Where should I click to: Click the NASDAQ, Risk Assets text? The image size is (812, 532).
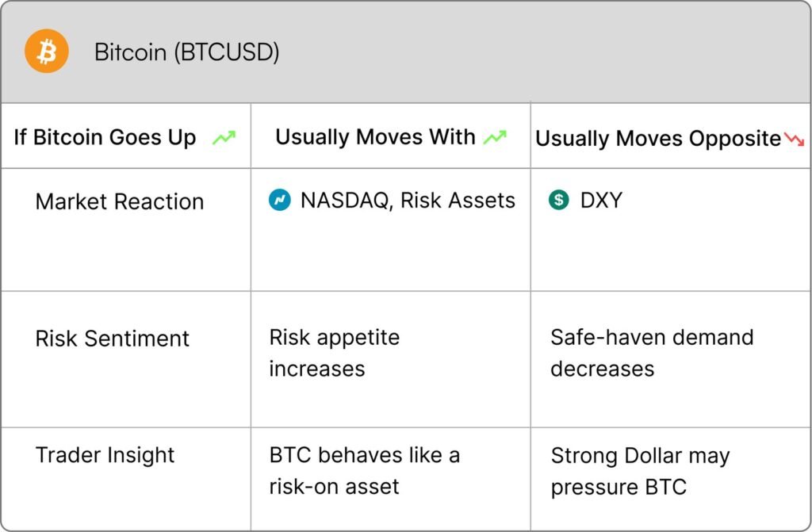[408, 201]
